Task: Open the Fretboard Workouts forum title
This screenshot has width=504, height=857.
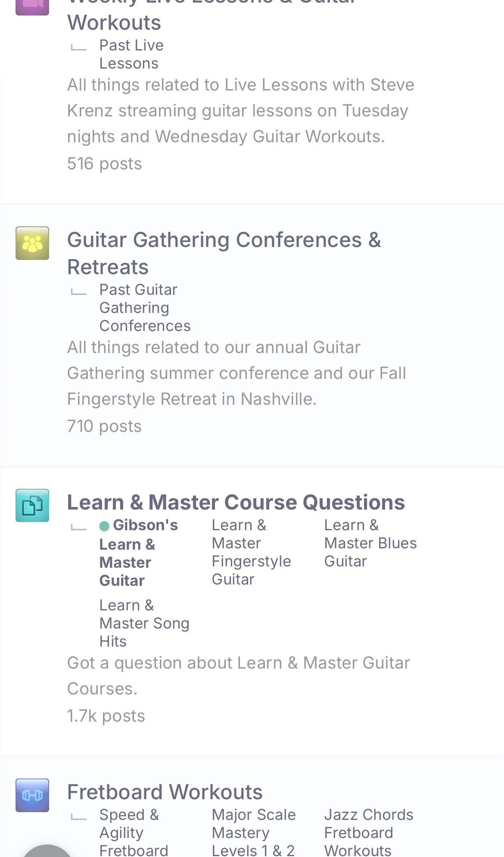Action: 165,792
